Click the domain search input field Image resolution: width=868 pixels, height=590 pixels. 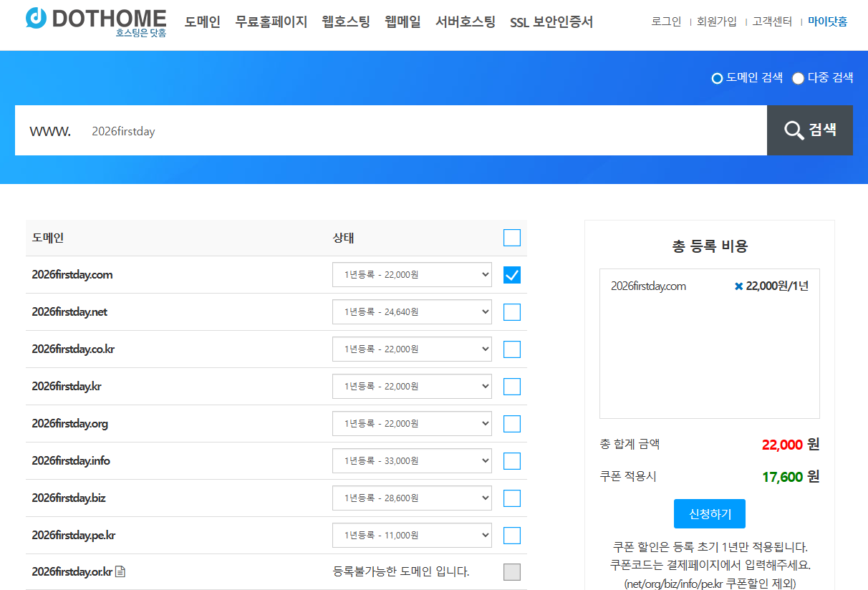tap(286, 130)
